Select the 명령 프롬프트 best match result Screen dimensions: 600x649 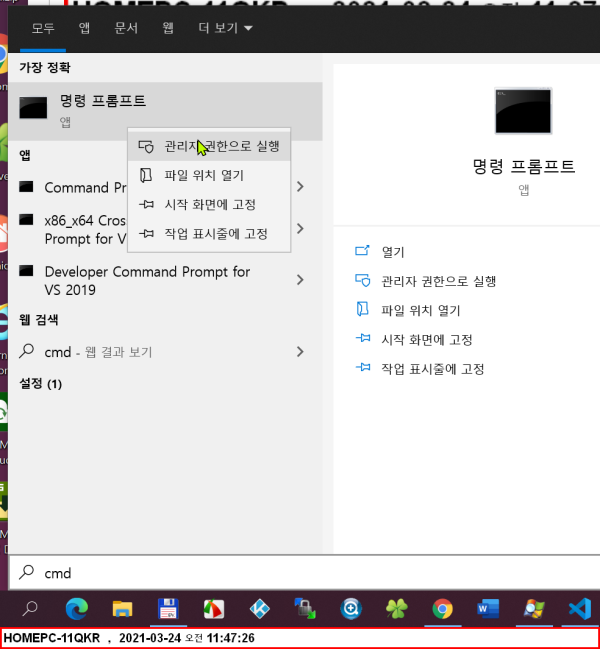[x=165, y=111]
